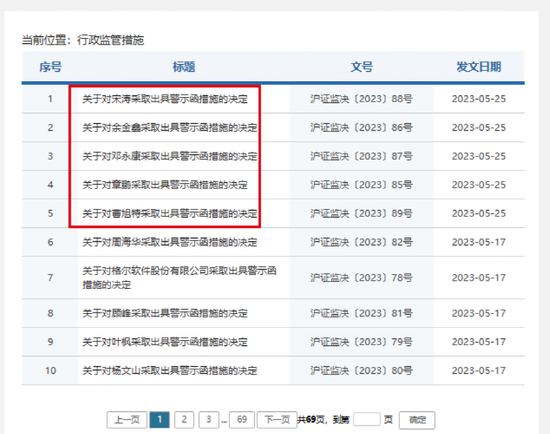Select document number 沪证监决〔2023〕80号

point(361,370)
